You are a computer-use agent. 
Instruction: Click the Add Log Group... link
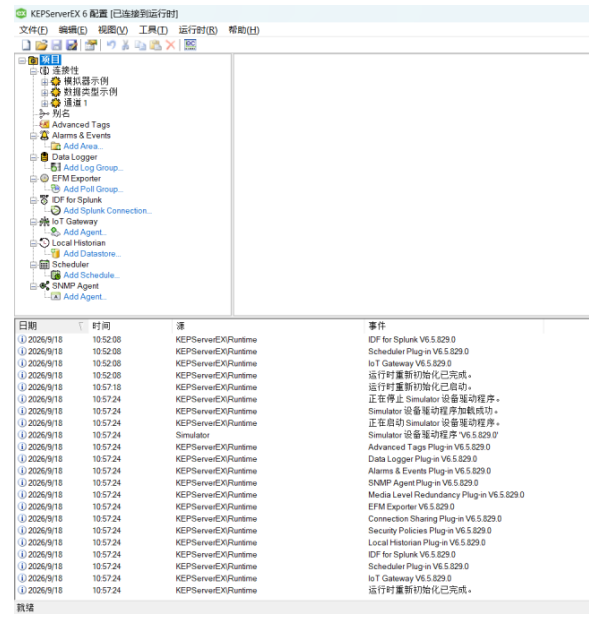[93, 168]
